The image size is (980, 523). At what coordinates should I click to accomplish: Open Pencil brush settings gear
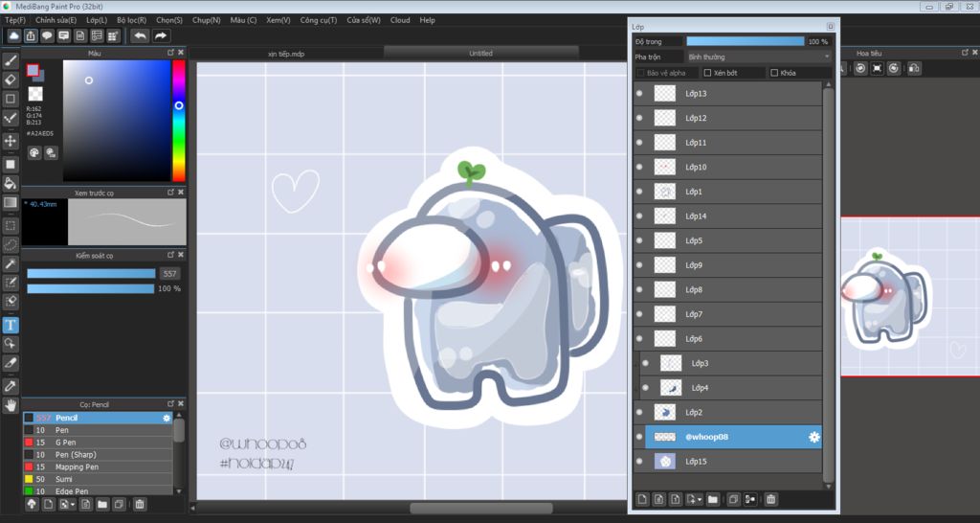pyautogui.click(x=167, y=418)
